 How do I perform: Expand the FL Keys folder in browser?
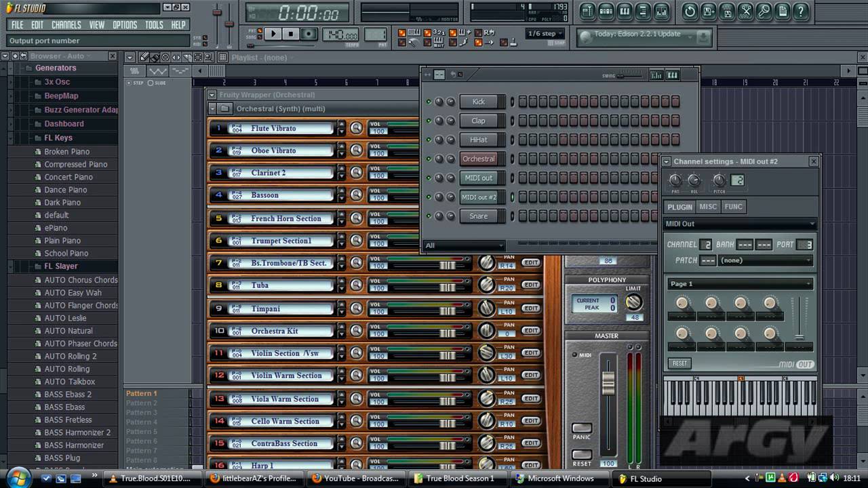pyautogui.click(x=58, y=138)
